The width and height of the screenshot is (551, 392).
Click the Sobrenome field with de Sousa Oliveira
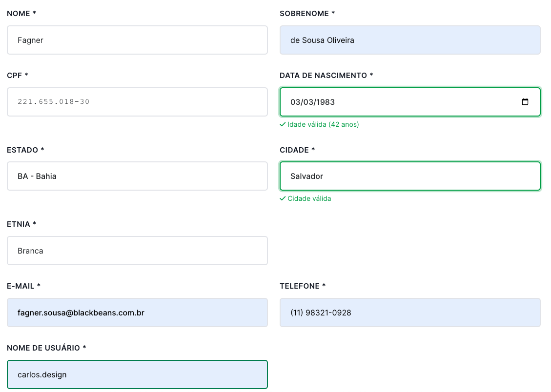(x=409, y=40)
